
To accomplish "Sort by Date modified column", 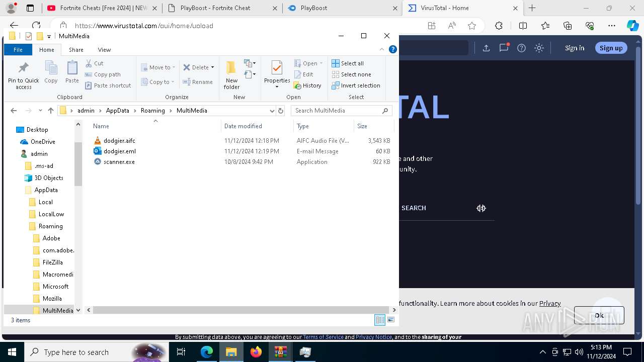I will [243, 126].
